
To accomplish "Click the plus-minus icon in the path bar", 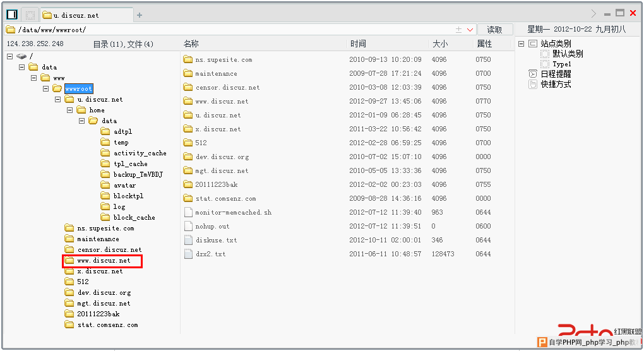I will coord(459,30).
